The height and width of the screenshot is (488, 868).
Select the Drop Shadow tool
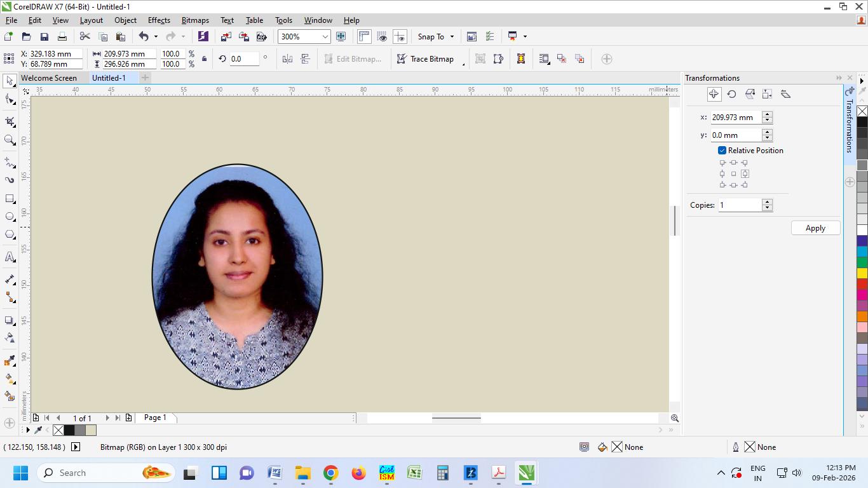click(10, 320)
